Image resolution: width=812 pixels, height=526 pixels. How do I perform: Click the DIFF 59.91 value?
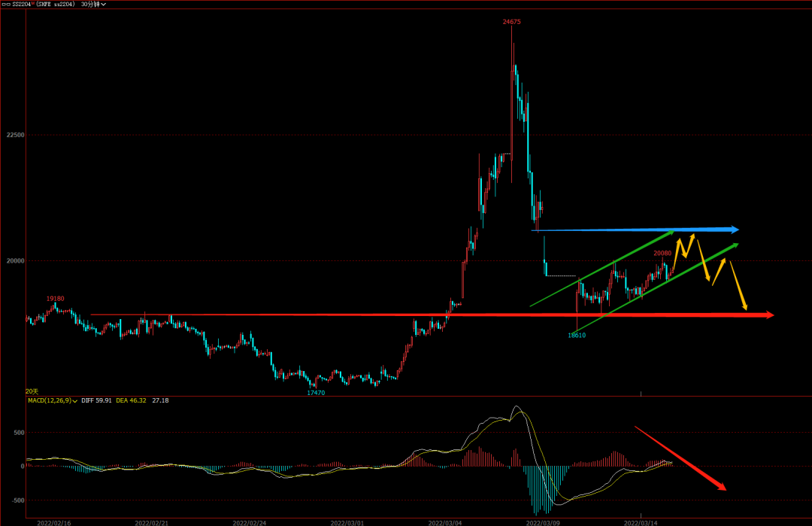click(x=96, y=400)
